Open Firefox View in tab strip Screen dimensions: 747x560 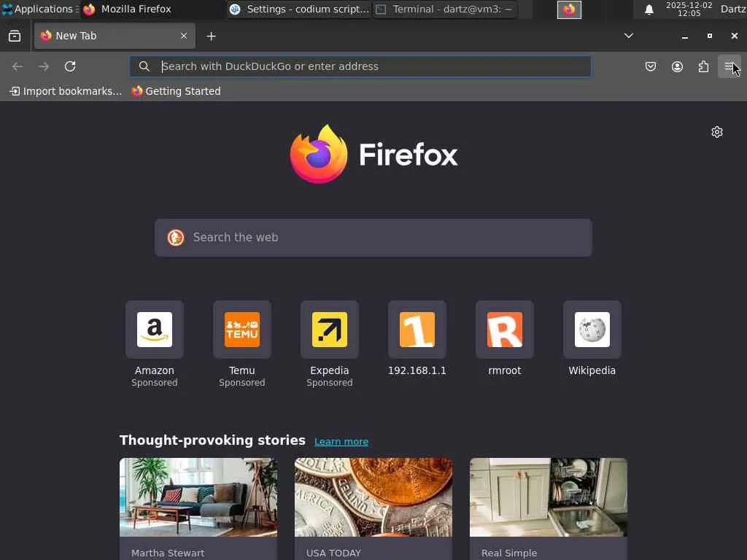(15, 36)
